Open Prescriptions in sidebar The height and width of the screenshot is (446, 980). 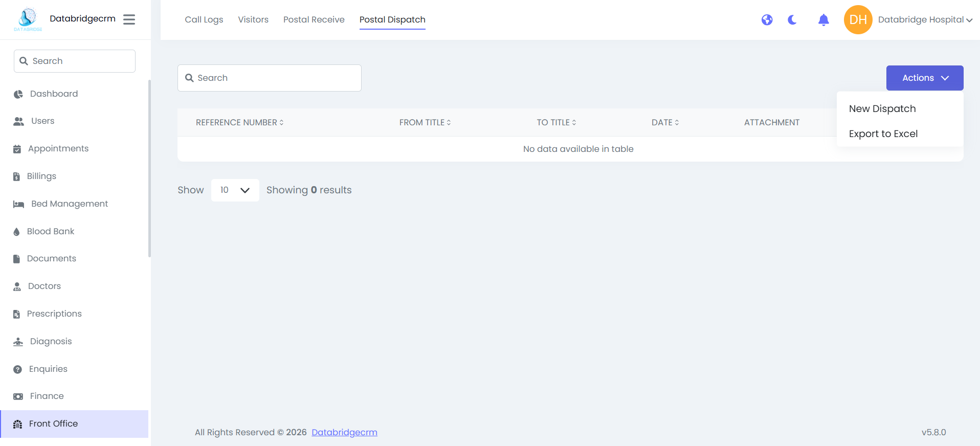tap(74, 314)
